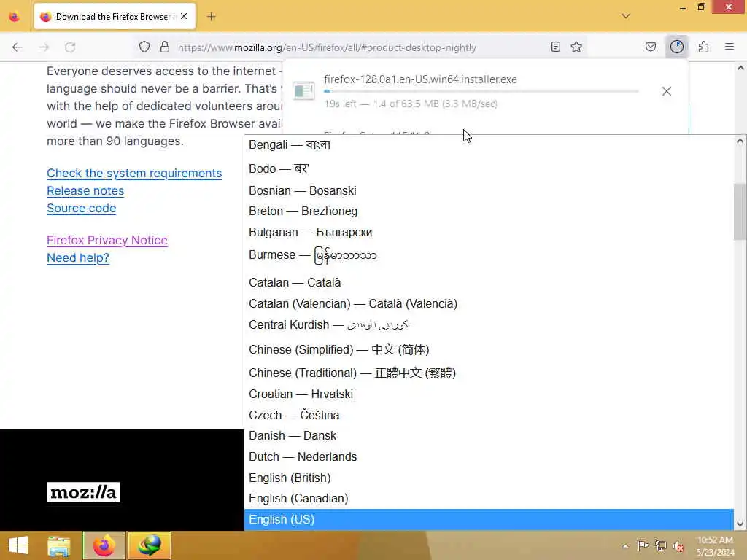Select English (Canadian) option
Viewport: 747px width, 560px height.
(489, 499)
